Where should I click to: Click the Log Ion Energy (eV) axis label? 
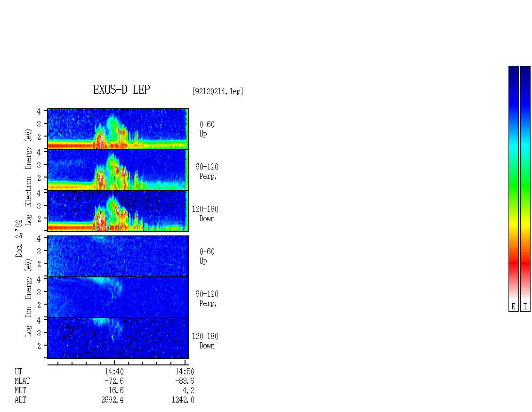[28, 298]
